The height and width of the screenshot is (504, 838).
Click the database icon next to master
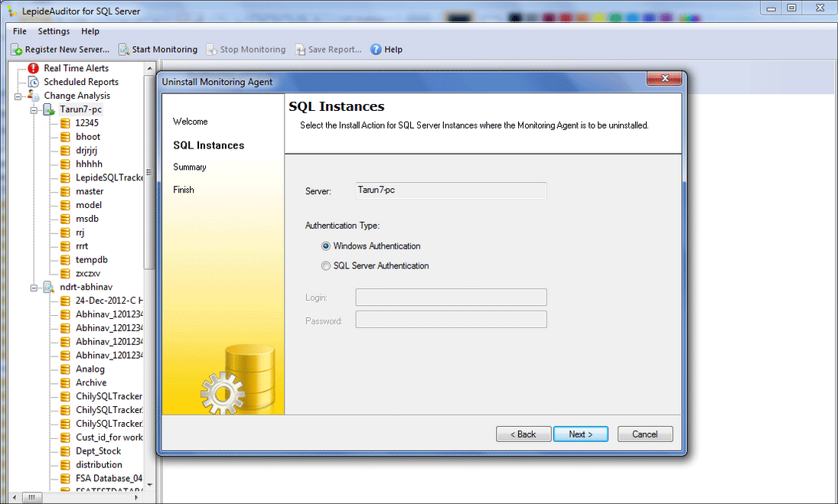[x=65, y=191]
